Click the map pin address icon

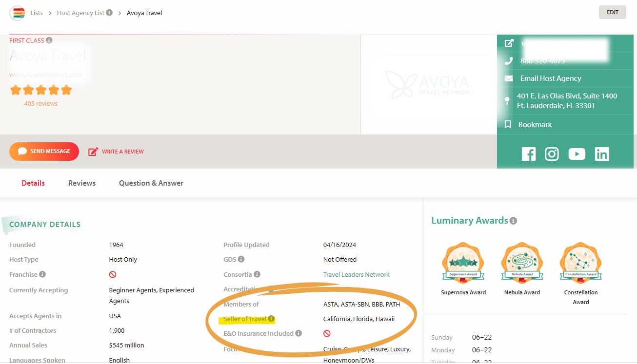507,101
